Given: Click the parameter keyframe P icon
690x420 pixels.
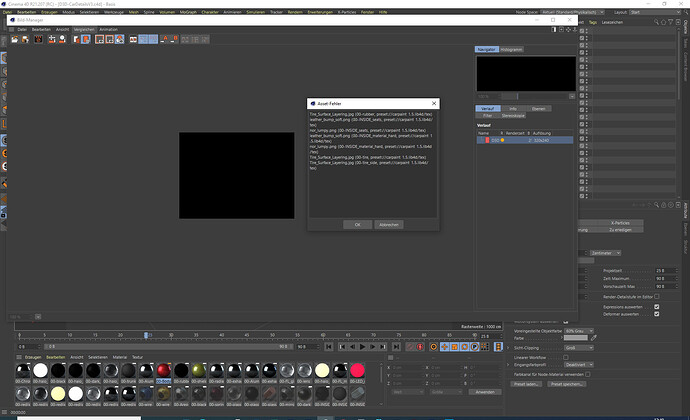Looking at the screenshot, I should point(474,347).
